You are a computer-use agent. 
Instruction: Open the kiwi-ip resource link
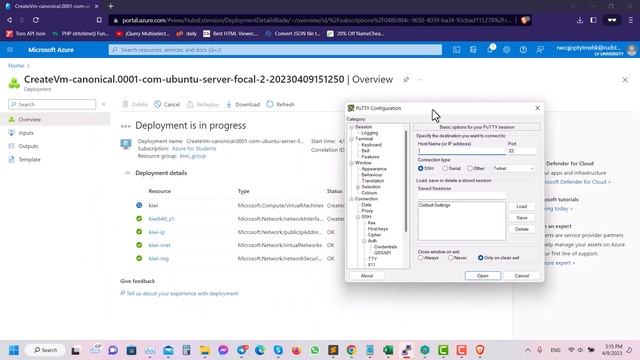pyautogui.click(x=157, y=232)
